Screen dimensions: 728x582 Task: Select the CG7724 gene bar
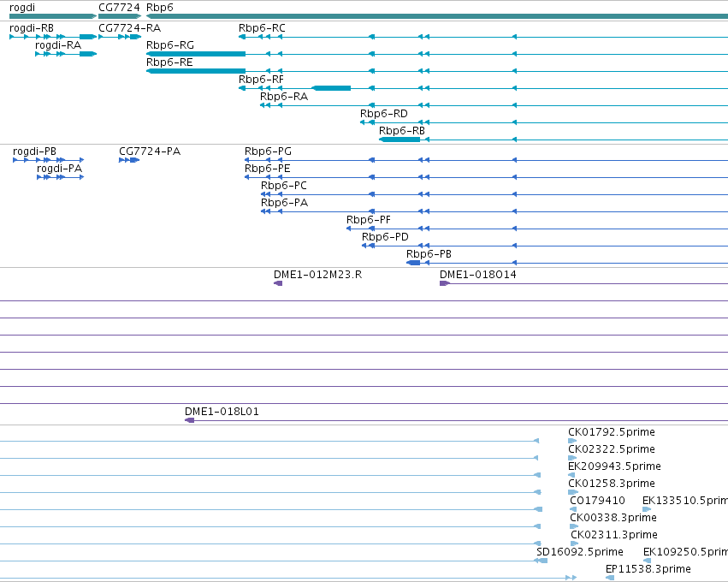[120, 16]
